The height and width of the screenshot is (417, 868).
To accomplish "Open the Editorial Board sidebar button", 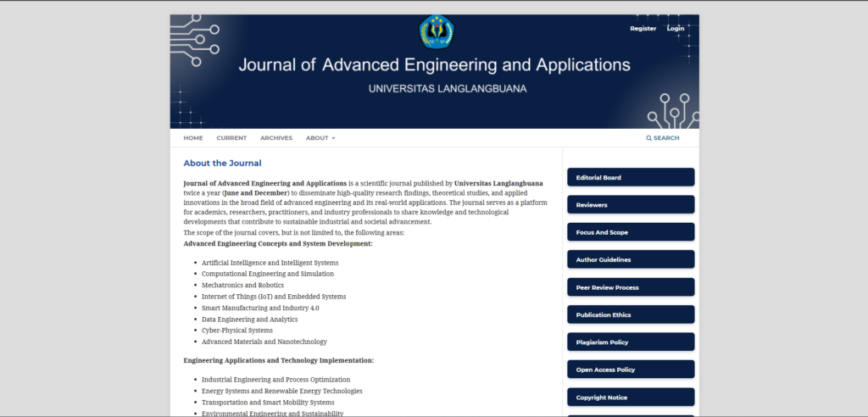I will tap(630, 177).
